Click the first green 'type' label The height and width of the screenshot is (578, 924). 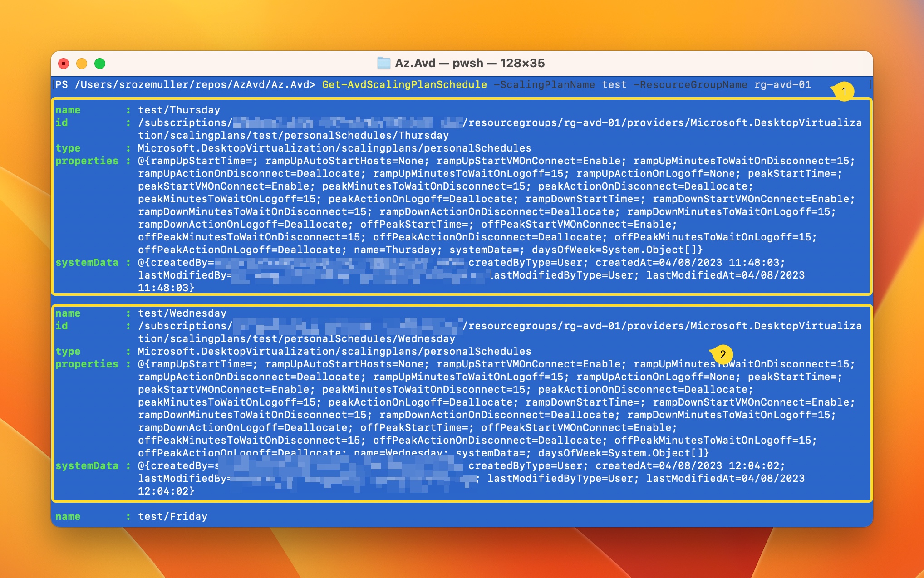(68, 148)
